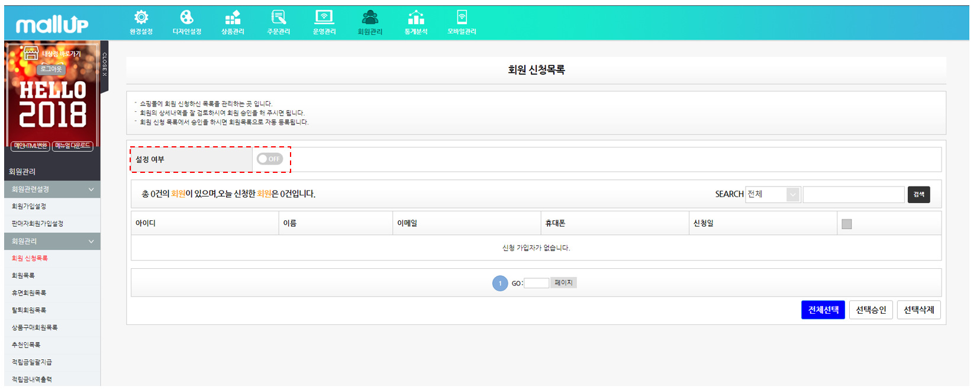Image resolution: width=980 pixels, height=389 pixels.
Task: Open 적립금일괄지급 in sidebar
Action: point(32,362)
